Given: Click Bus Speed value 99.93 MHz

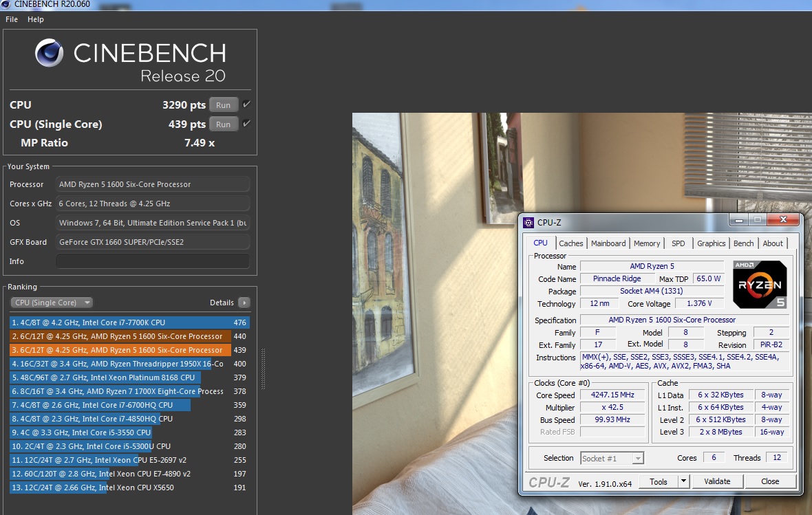Looking at the screenshot, I should click(612, 419).
